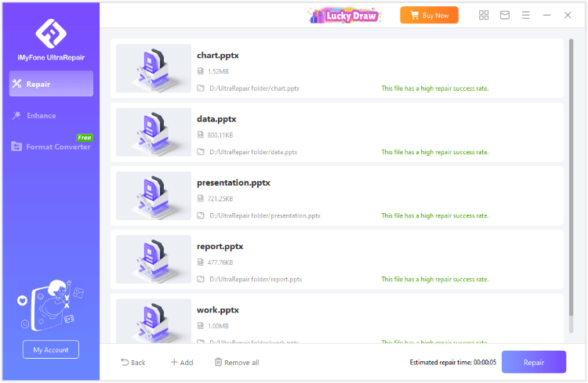This screenshot has height=383, width=588.
Task: Click the 1.52MB file size text
Action: tap(218, 71)
